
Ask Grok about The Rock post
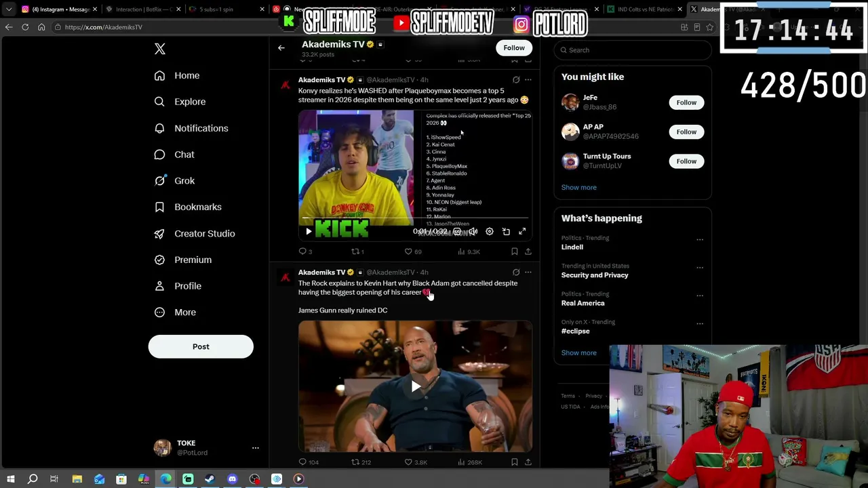pos(516,272)
